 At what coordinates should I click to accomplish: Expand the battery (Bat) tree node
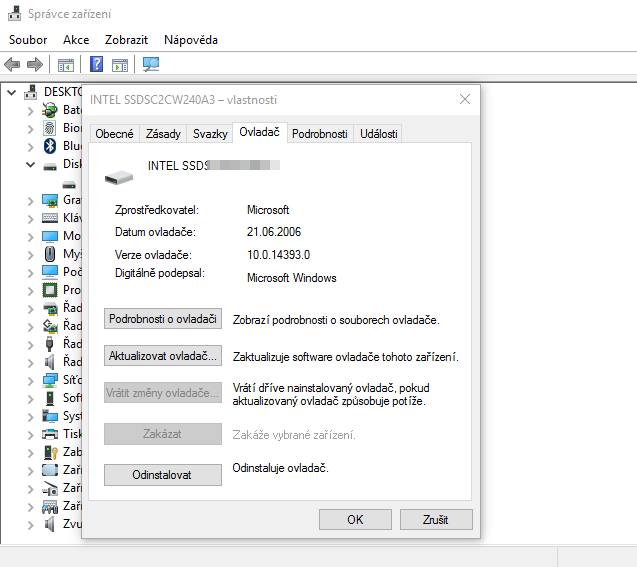tap(30, 110)
